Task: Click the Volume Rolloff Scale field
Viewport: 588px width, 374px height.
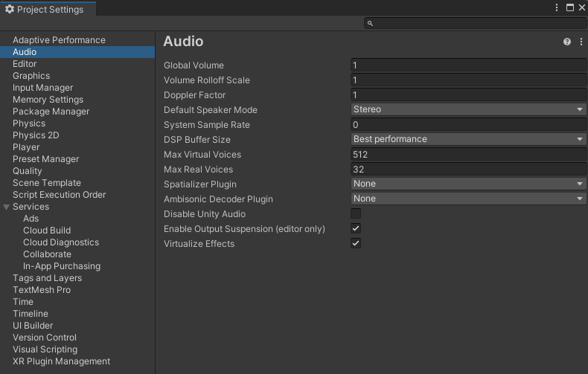Action: point(468,80)
